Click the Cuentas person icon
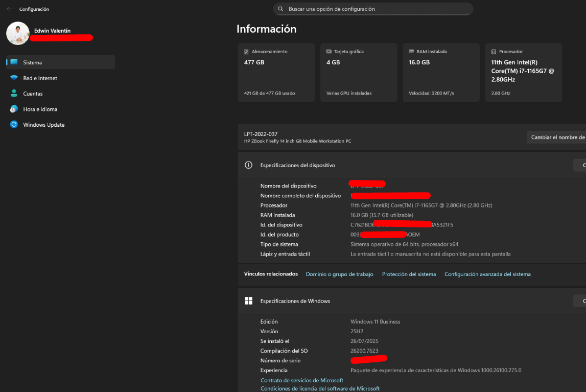586x392 pixels. 14,94
